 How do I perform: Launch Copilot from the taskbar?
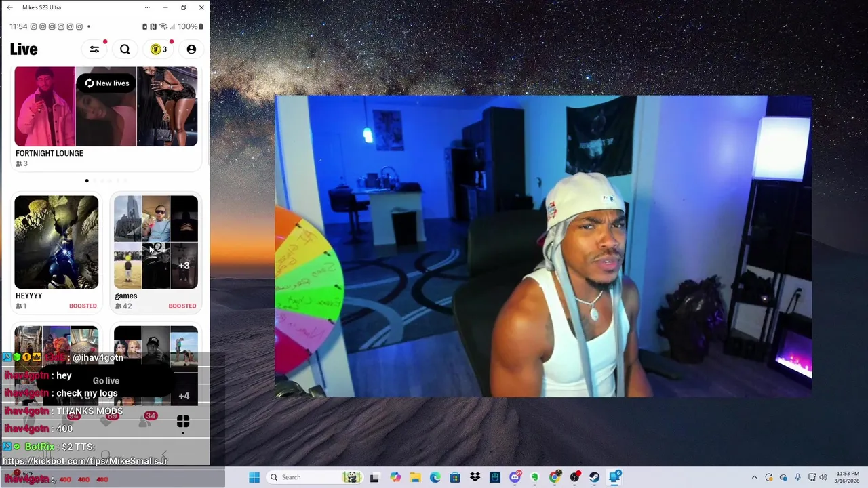(x=395, y=477)
